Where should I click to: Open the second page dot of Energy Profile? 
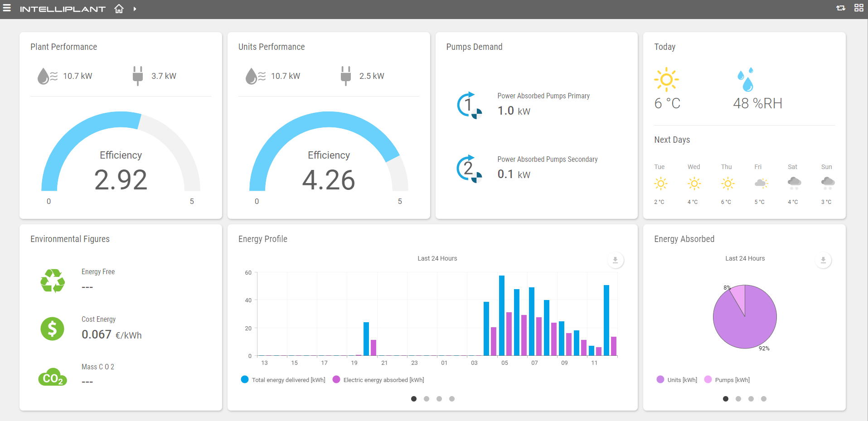(427, 399)
